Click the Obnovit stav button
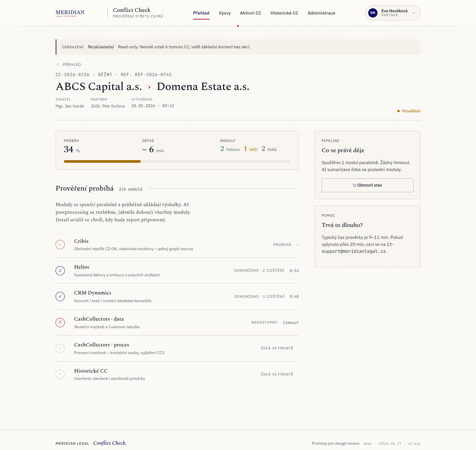Image resolution: width=476 pixels, height=450 pixels. (x=367, y=185)
